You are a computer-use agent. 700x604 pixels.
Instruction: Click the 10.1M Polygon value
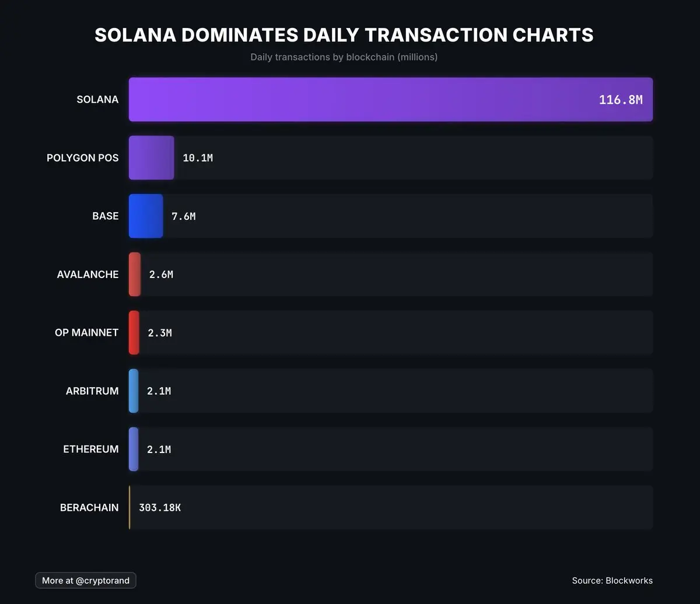pyautogui.click(x=198, y=158)
